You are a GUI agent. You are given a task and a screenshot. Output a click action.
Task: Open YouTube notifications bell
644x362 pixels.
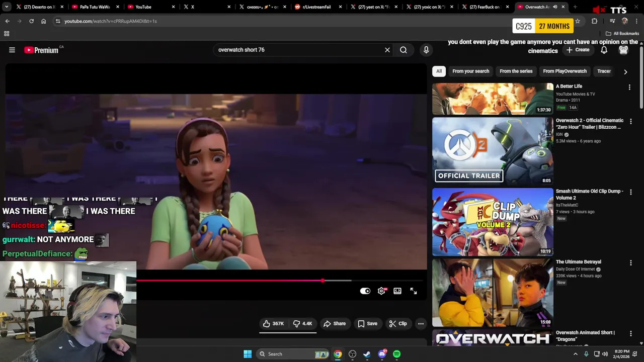pyautogui.click(x=604, y=50)
